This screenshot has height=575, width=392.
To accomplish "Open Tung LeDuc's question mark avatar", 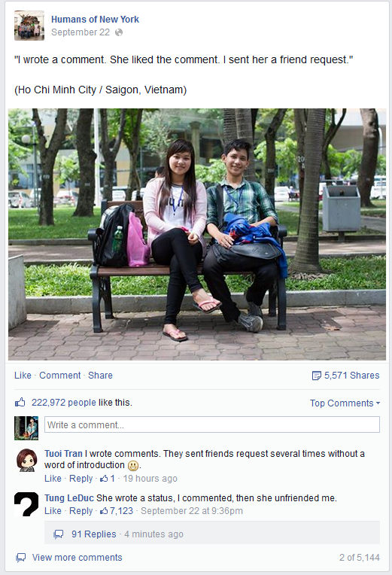I will pos(26,504).
